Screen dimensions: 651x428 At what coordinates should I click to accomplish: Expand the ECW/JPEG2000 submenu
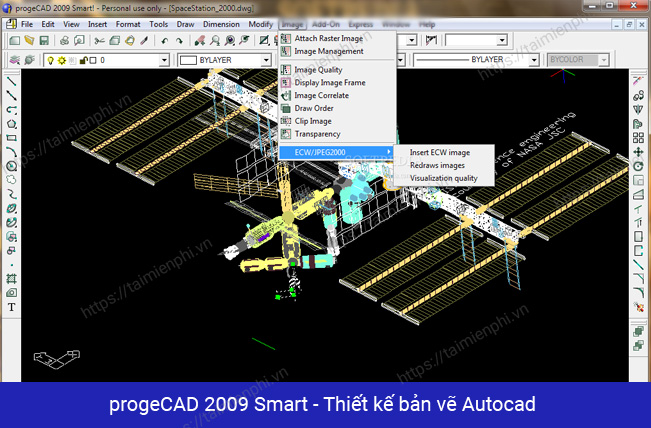(x=336, y=152)
